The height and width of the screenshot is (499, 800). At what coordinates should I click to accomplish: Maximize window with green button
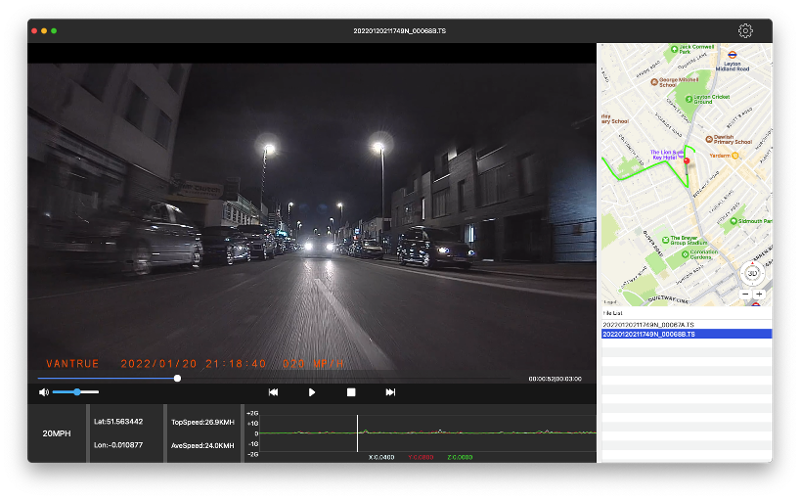click(54, 31)
